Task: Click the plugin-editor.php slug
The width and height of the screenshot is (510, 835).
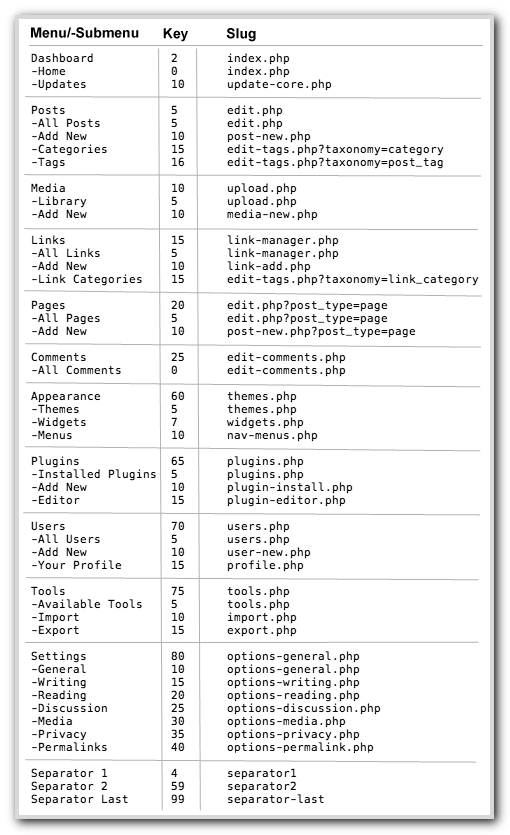Action: pos(286,500)
